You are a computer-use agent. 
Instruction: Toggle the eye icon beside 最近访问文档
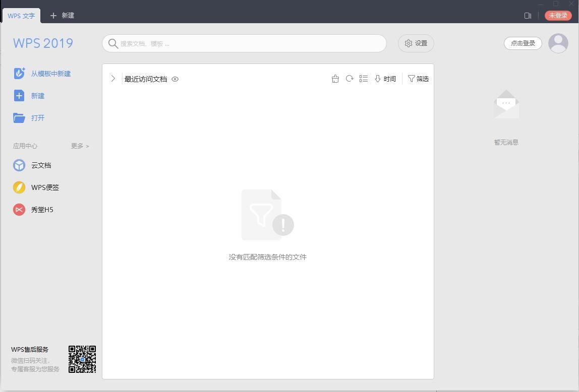point(175,79)
